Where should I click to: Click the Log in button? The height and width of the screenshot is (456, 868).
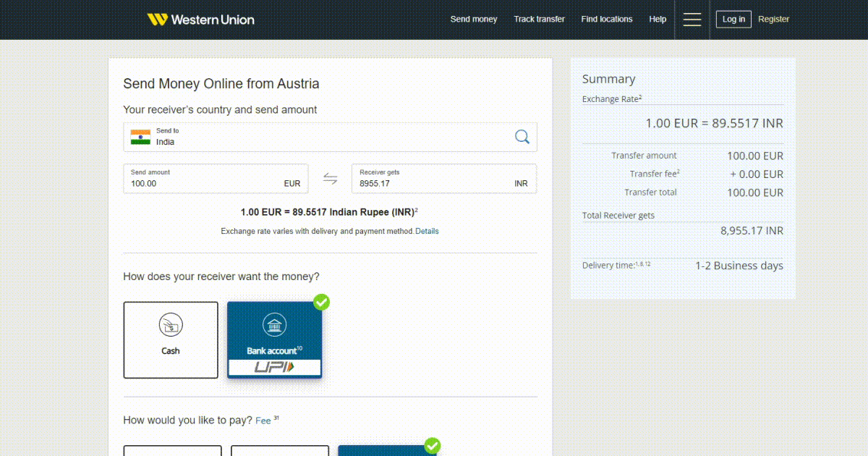[733, 20]
